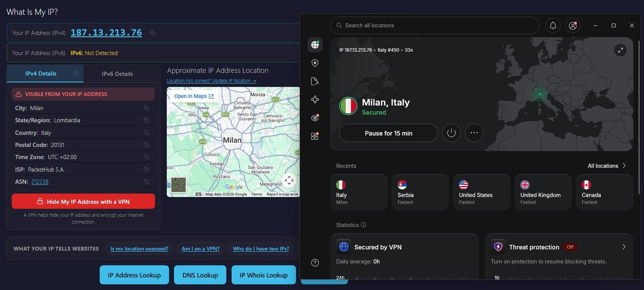The height and width of the screenshot is (290, 644).
Task: Open the file sharing icon in NordVPN sidebar
Action: click(x=315, y=81)
